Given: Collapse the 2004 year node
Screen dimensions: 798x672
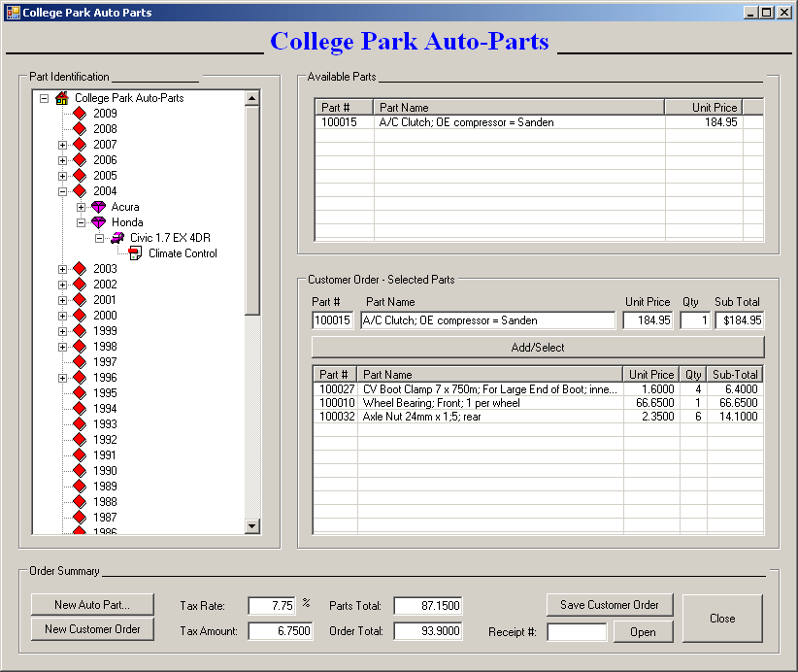Looking at the screenshot, I should (62, 191).
